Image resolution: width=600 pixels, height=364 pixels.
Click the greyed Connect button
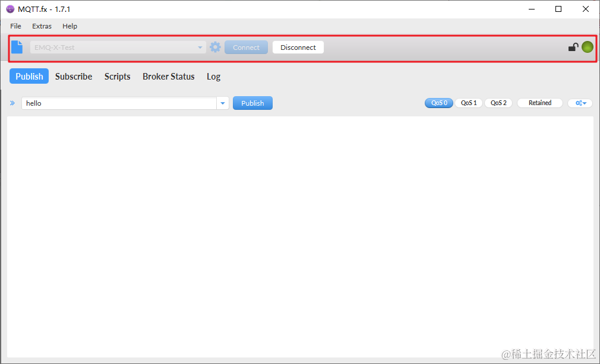pyautogui.click(x=246, y=48)
